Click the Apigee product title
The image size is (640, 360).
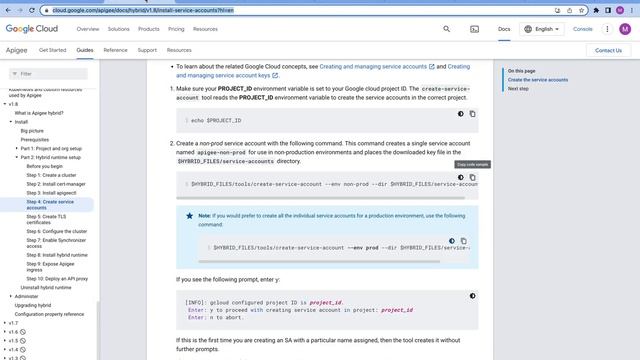(x=16, y=50)
